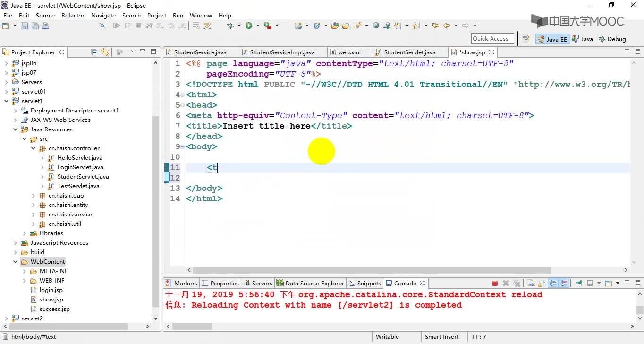This screenshot has height=344, width=644.
Task: Switch to the StudentServlet.java tab
Action: 410,52
